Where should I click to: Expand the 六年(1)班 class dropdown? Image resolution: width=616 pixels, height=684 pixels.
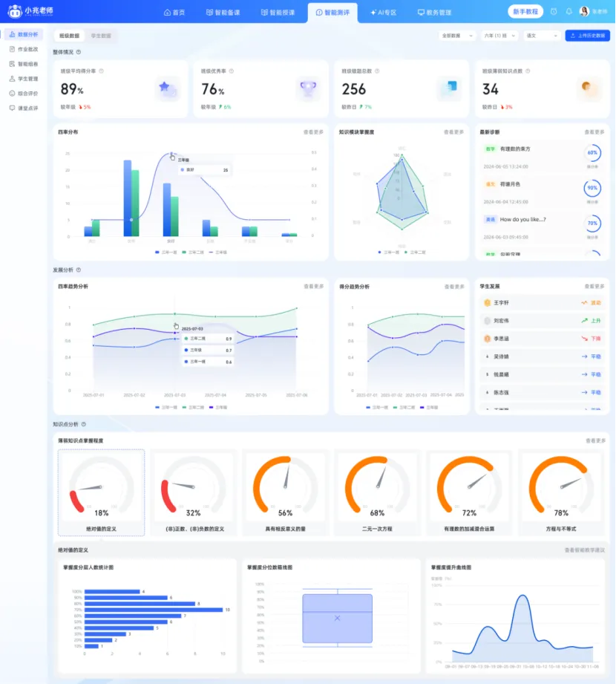point(500,36)
